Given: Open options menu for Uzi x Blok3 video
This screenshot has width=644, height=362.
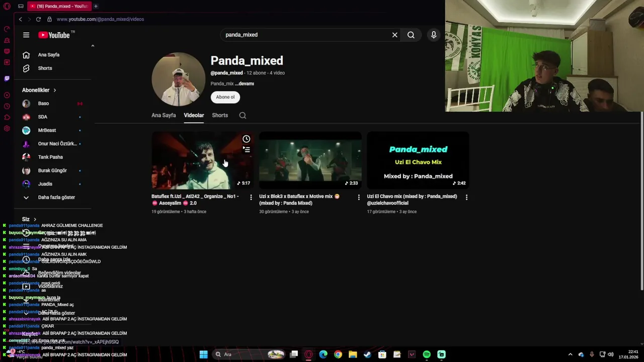Looking at the screenshot, I should click(359, 198).
